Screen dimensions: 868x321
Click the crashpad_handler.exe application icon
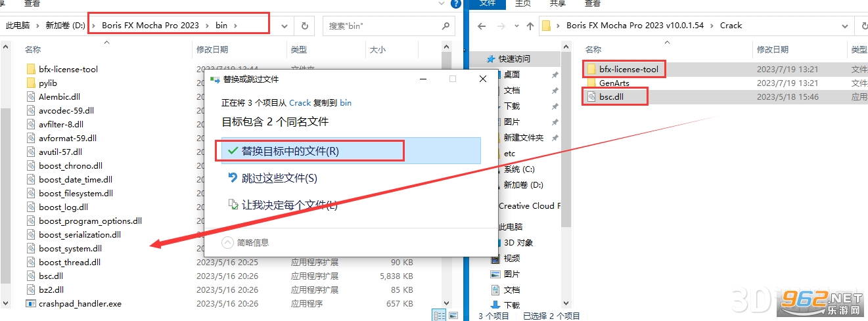(x=31, y=303)
